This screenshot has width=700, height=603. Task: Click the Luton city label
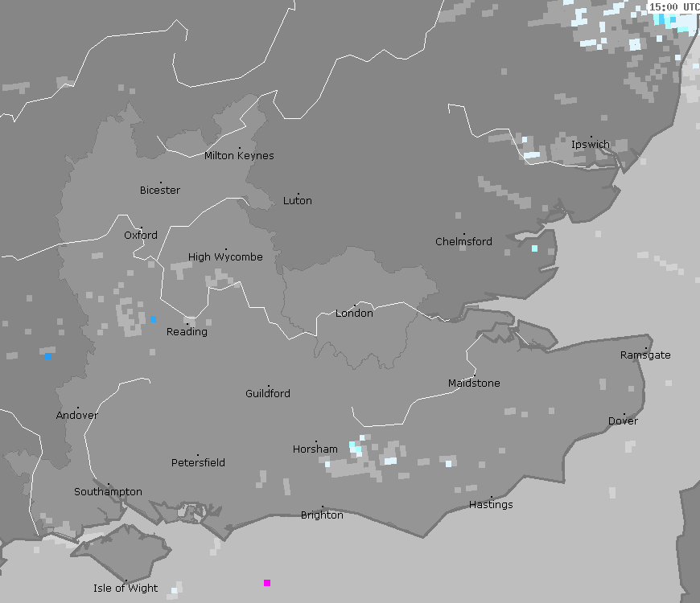298,201
